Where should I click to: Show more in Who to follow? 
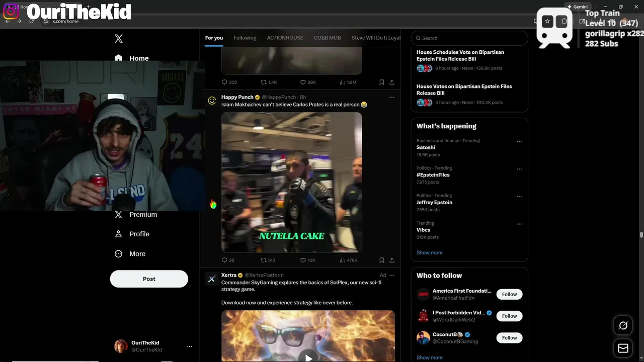click(x=430, y=357)
